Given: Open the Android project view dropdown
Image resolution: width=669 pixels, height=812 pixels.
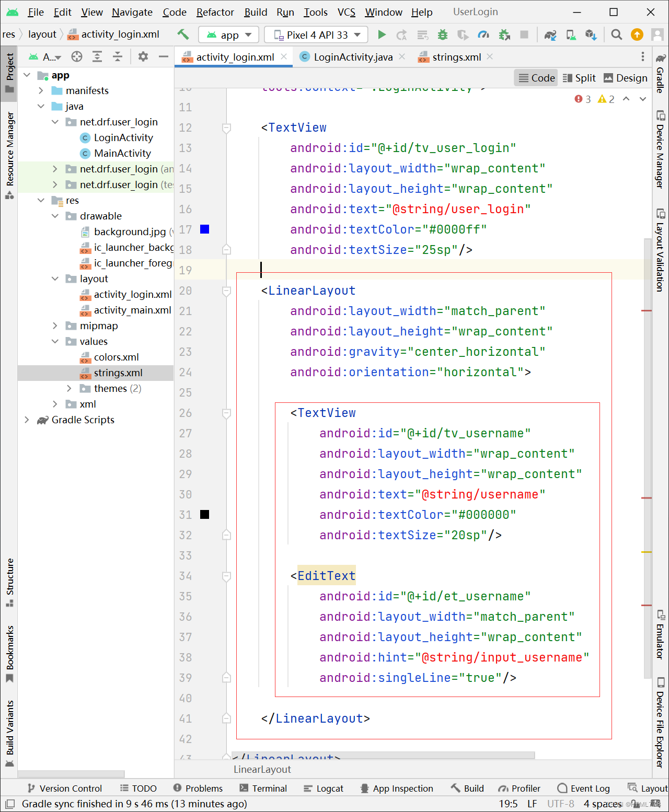Looking at the screenshot, I should (45, 56).
